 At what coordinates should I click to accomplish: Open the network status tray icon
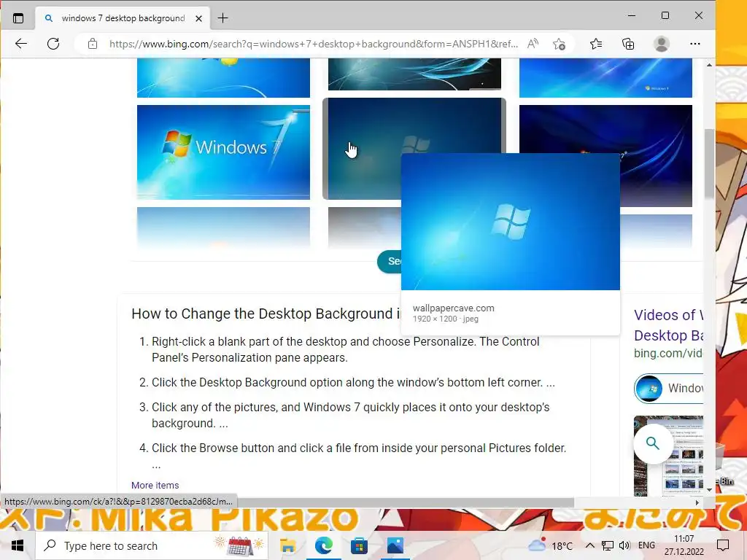click(608, 545)
